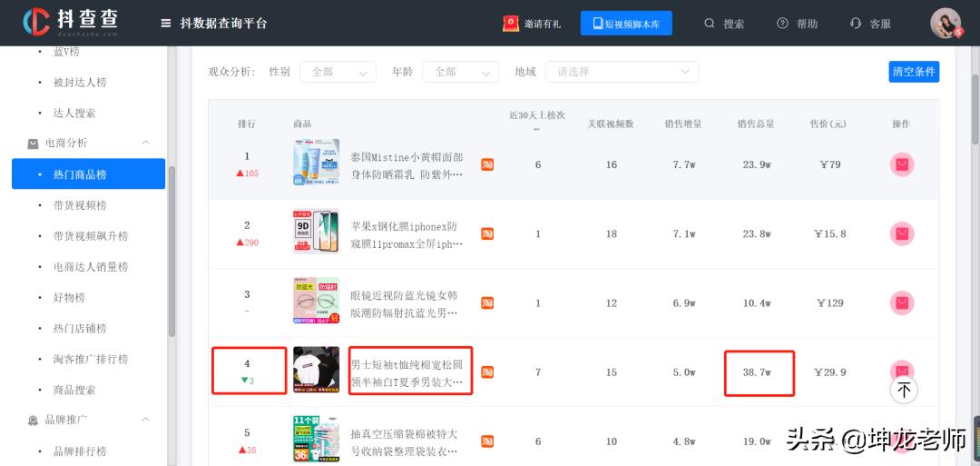Open the 男士短袖 T-shirt thumbnail
This screenshot has width=980, height=466.
click(317, 370)
